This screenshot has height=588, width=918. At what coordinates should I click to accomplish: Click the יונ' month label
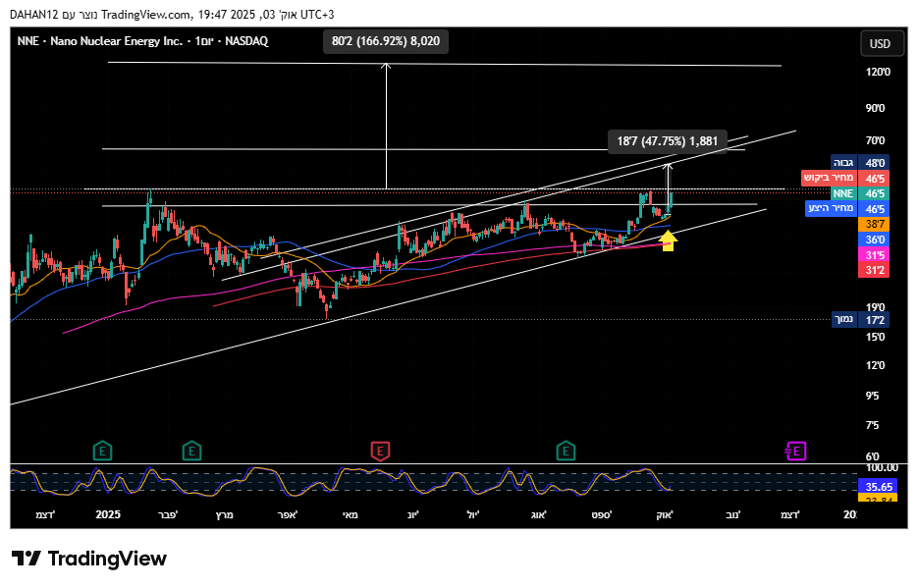pos(413,514)
